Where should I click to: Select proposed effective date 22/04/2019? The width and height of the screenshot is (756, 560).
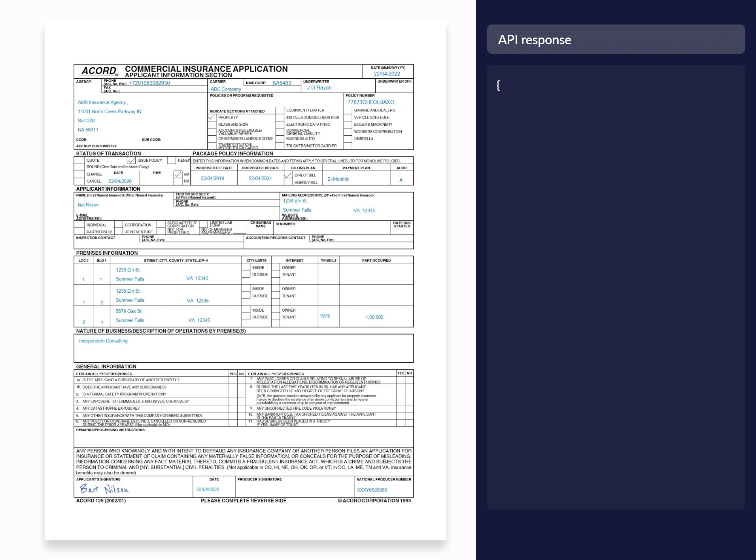(212, 178)
